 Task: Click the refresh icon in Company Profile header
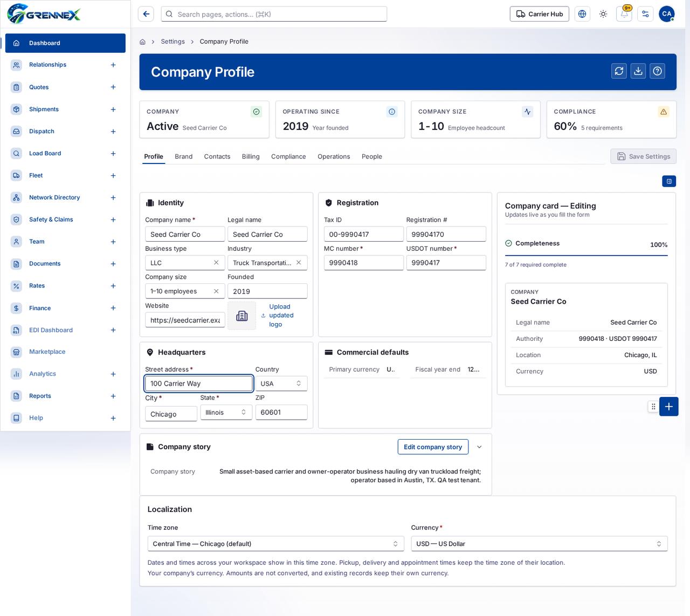pos(619,71)
